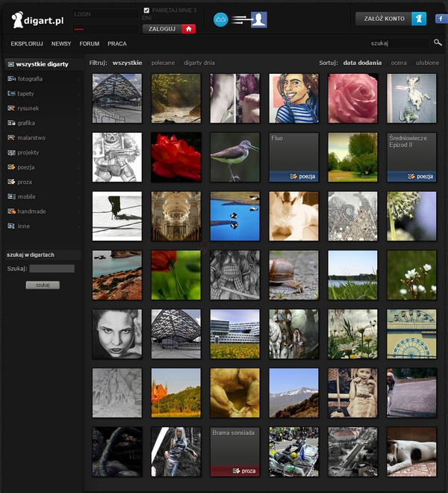This screenshot has width=448, height=493.
Task: Open the Fluo poezja tile
Action: [293, 157]
